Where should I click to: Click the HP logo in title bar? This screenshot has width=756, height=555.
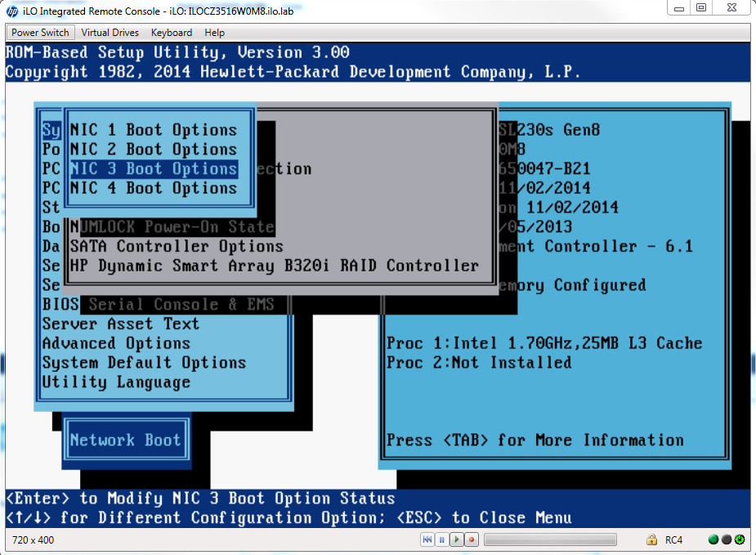(x=12, y=11)
